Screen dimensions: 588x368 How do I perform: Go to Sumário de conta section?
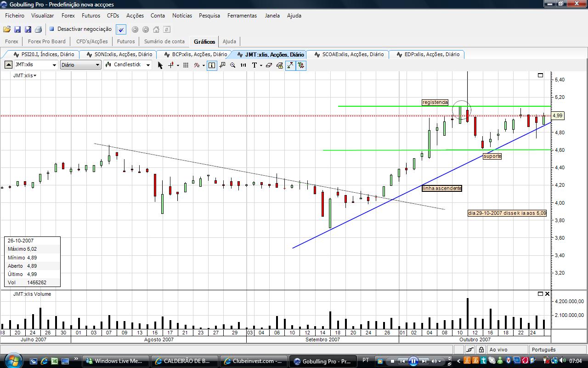164,41
